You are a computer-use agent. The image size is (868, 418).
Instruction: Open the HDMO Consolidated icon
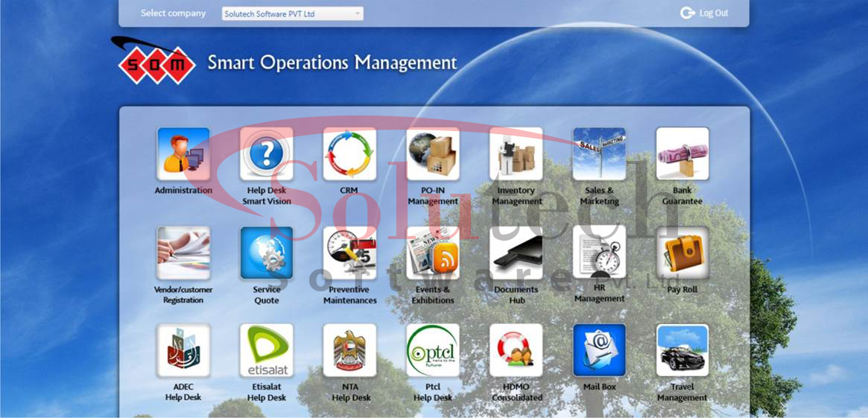coord(516,350)
